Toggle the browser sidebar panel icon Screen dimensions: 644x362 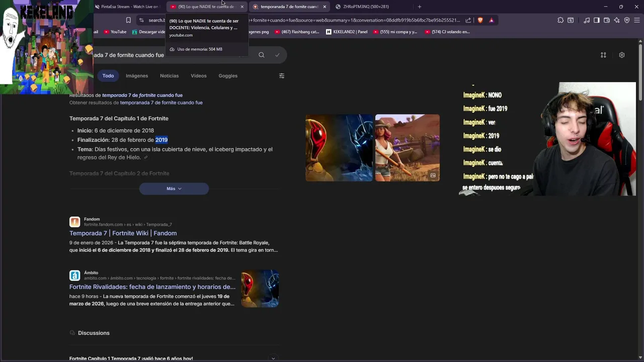coord(597,20)
